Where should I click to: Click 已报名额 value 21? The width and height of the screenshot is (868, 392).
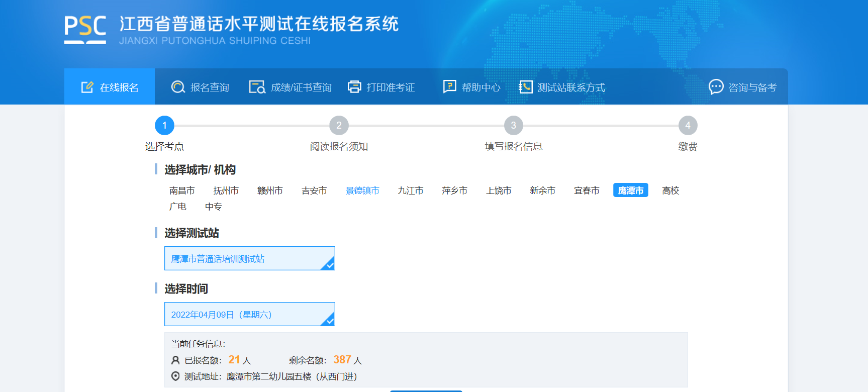[234, 360]
